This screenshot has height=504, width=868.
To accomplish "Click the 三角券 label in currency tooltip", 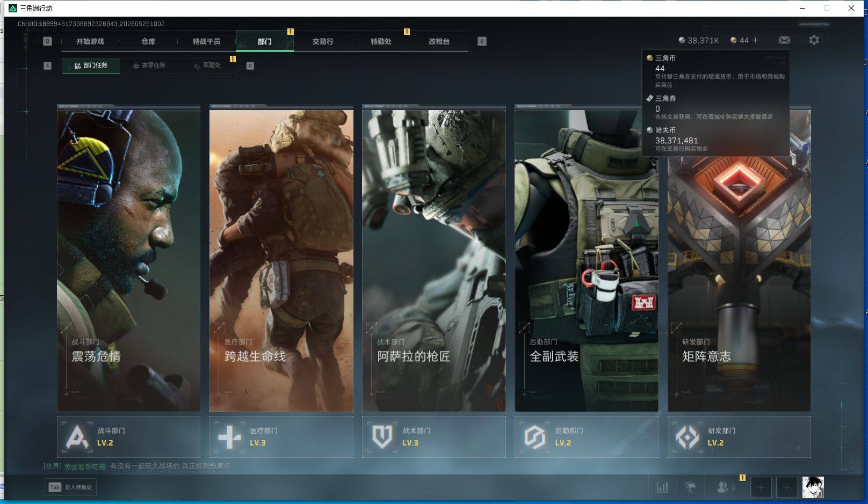I will pos(666,99).
